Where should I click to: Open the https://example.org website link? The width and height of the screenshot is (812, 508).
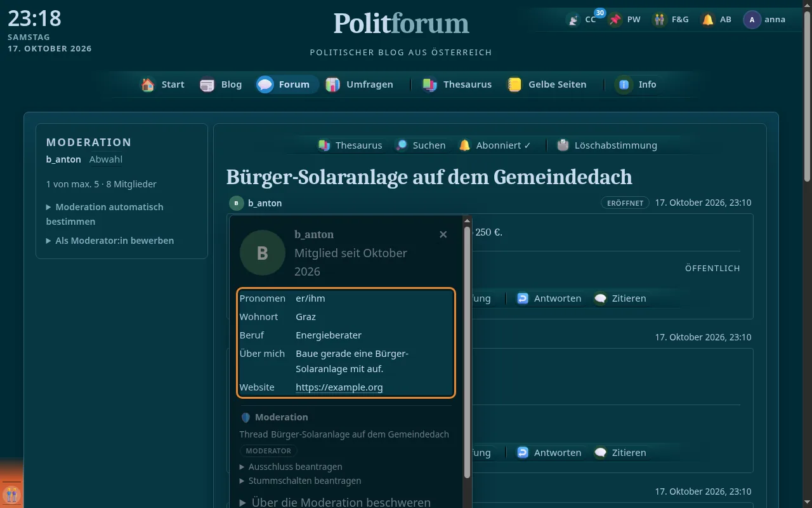(339, 387)
